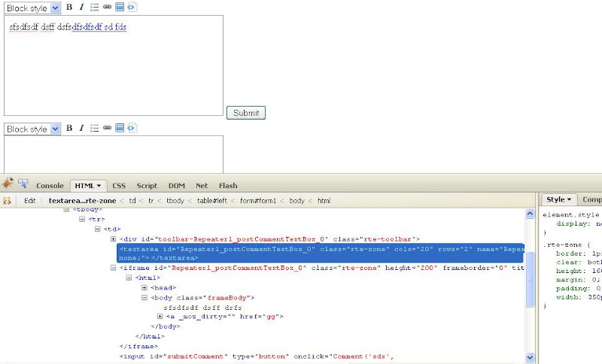This screenshot has width=602, height=364.
Task: Select the form#form1 breadcrumb element
Action: pos(258,201)
